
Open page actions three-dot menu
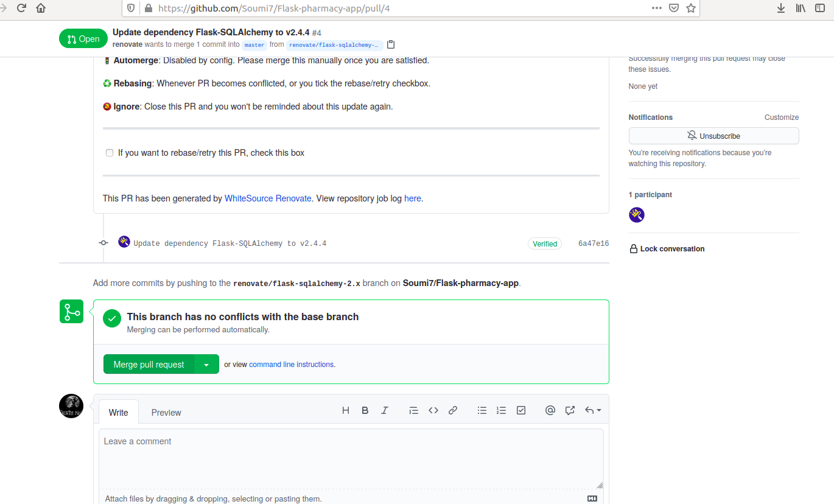657,8
